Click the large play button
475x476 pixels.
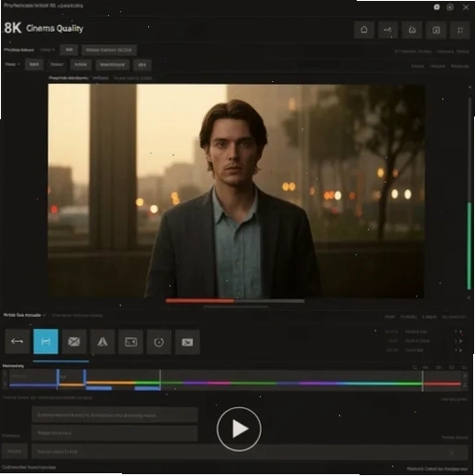238,428
